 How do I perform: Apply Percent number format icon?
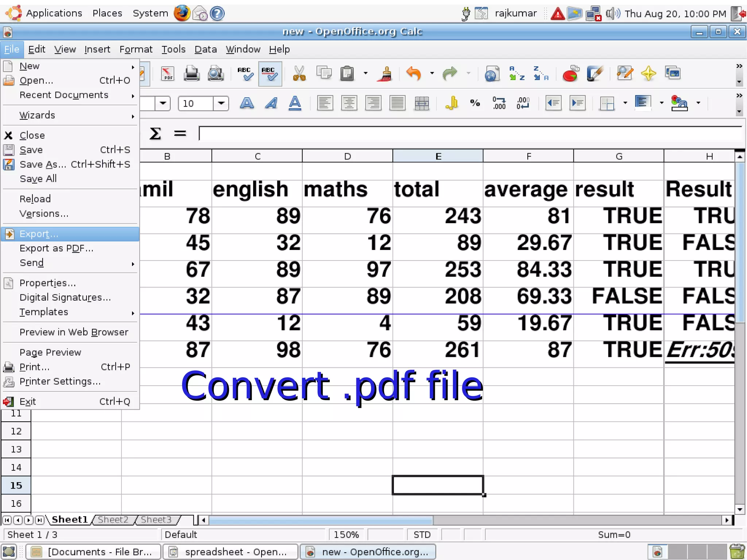[x=475, y=104]
